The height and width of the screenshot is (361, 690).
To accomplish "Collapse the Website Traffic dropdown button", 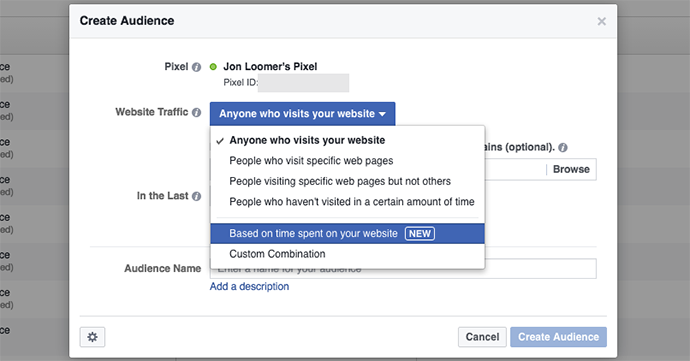I will (302, 114).
